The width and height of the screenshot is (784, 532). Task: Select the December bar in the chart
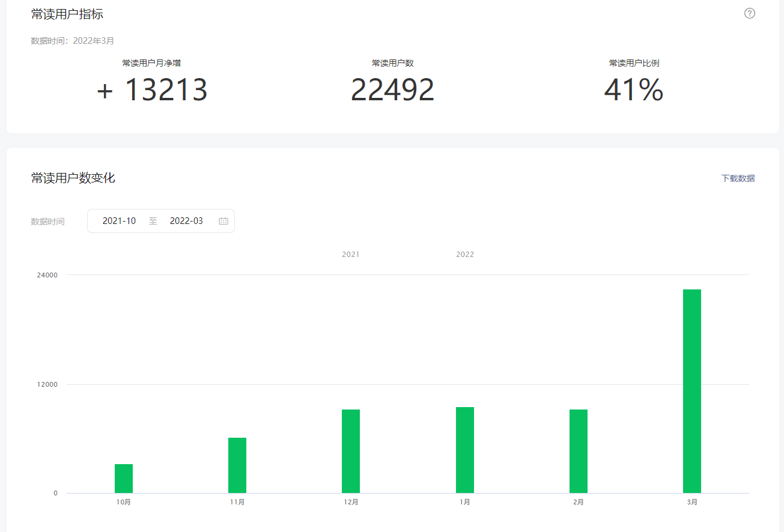pyautogui.click(x=351, y=451)
